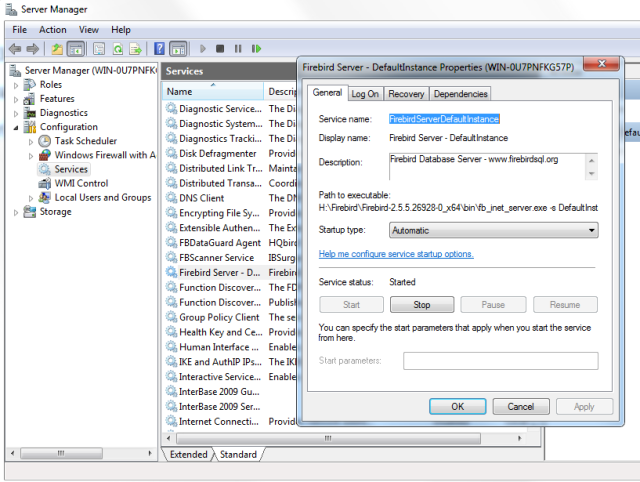640x482 pixels.
Task: Click OK in the properties dialog
Action: click(458, 406)
